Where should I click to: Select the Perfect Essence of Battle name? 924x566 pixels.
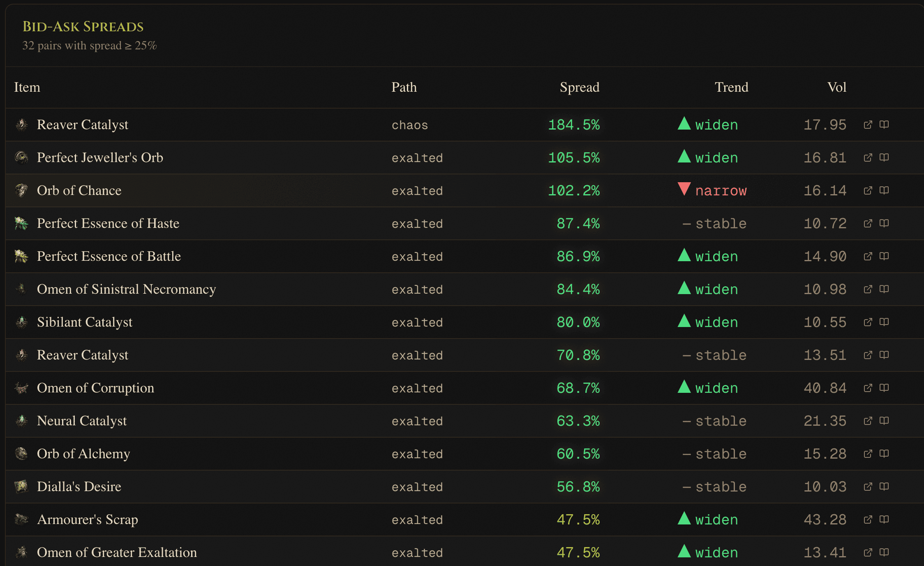109,256
